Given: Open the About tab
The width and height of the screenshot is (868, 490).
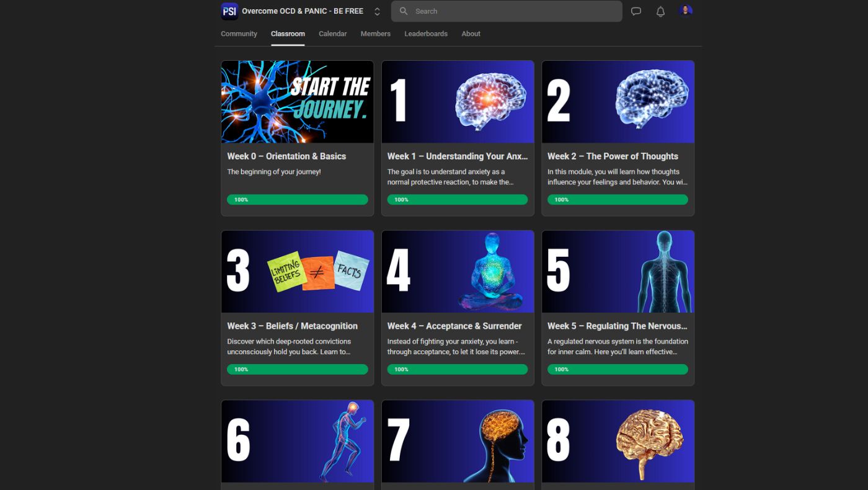Looking at the screenshot, I should (x=471, y=33).
